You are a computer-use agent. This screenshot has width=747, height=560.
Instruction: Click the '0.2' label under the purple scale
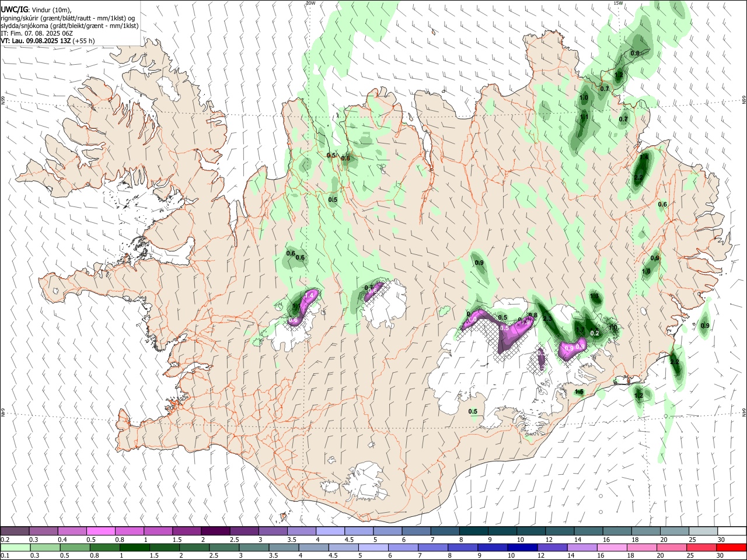[x=5, y=540]
